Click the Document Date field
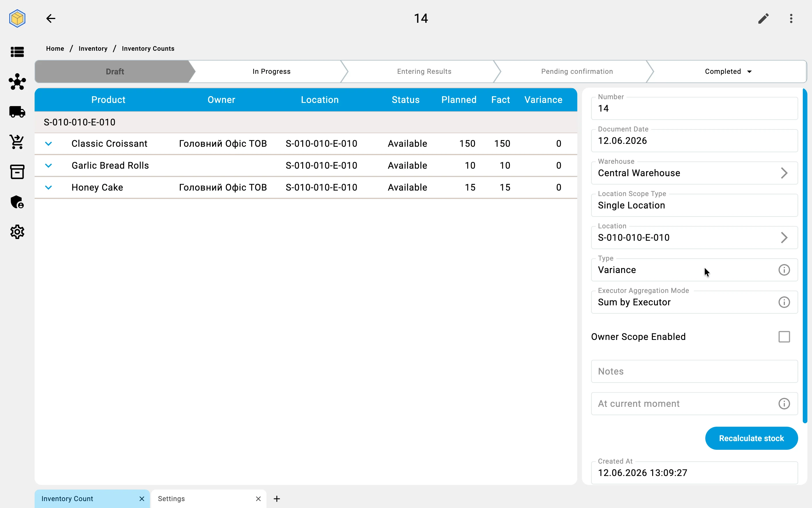The width and height of the screenshot is (812, 508). 694,141
